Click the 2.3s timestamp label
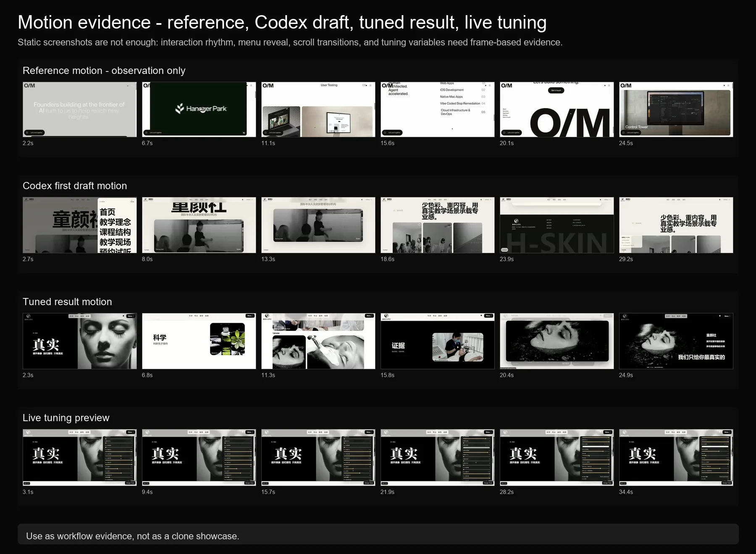 pos(28,375)
